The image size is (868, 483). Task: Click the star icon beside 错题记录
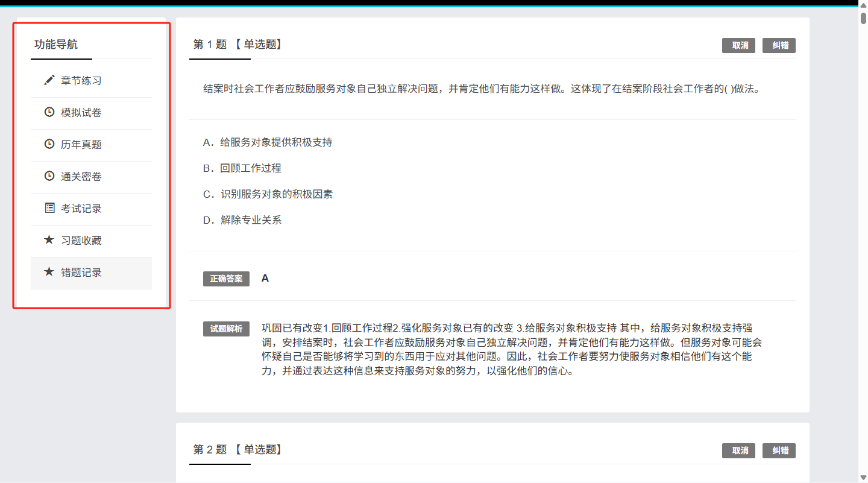[x=49, y=272]
